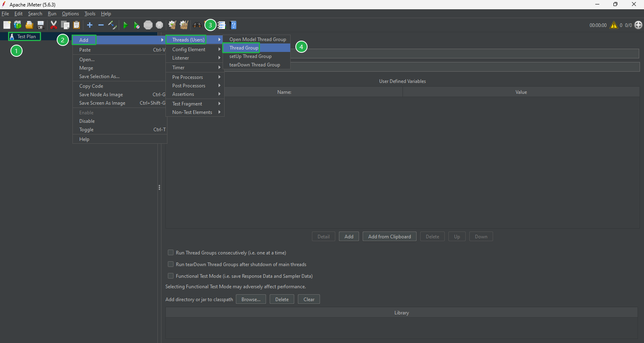Start the test with green play icon
644x343 pixels.
click(126, 25)
